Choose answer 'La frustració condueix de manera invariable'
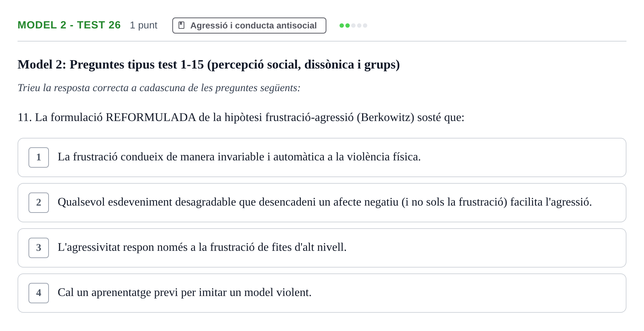The image size is (644, 331). click(322, 157)
